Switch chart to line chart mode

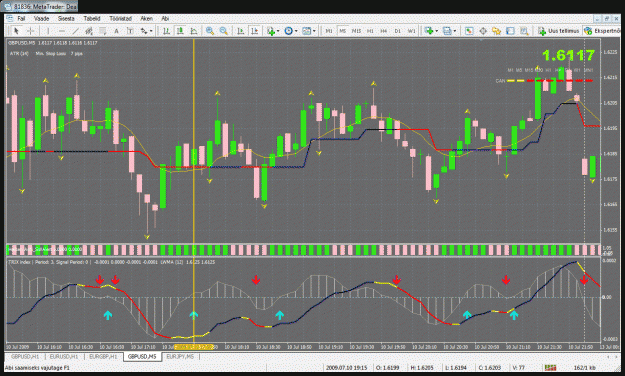[x=194, y=31]
